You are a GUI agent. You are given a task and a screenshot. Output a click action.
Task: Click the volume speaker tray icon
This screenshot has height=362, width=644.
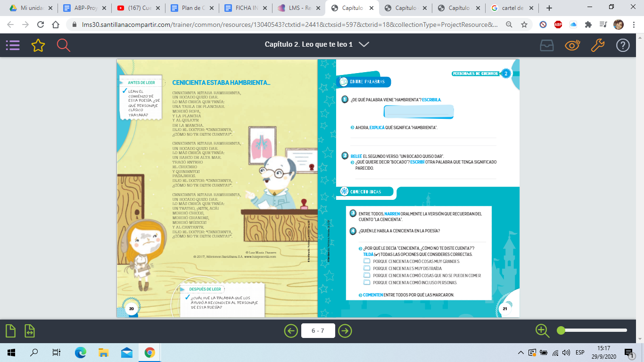566,353
